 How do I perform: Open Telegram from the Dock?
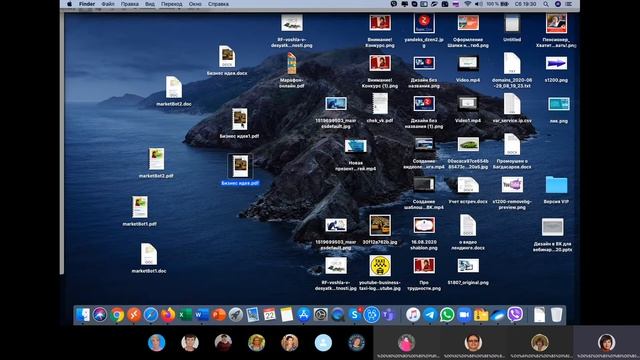pyautogui.click(x=430, y=315)
